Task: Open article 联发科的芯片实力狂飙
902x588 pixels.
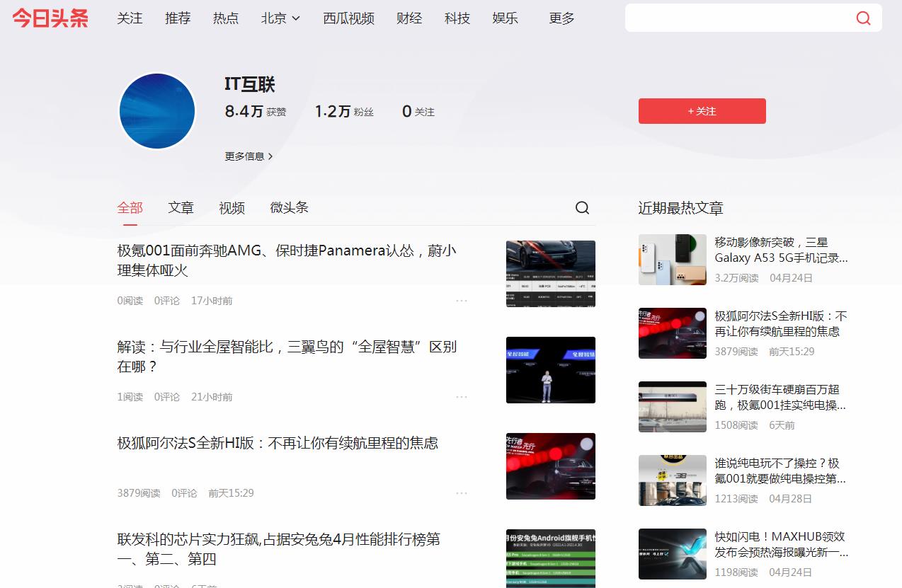Action: 279,549
